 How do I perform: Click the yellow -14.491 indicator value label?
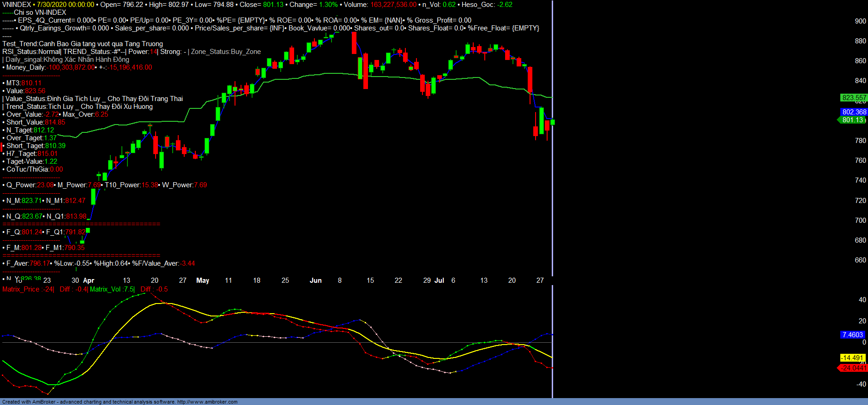[x=852, y=358]
